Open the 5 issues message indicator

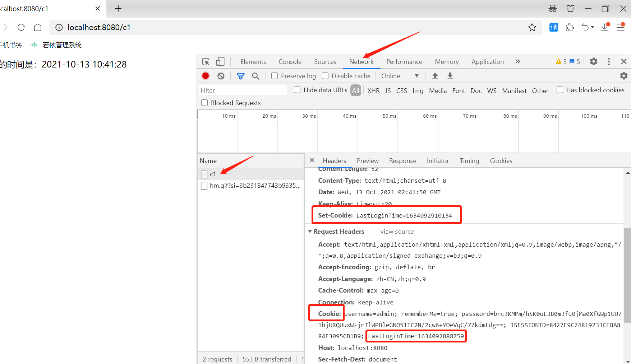[575, 61]
